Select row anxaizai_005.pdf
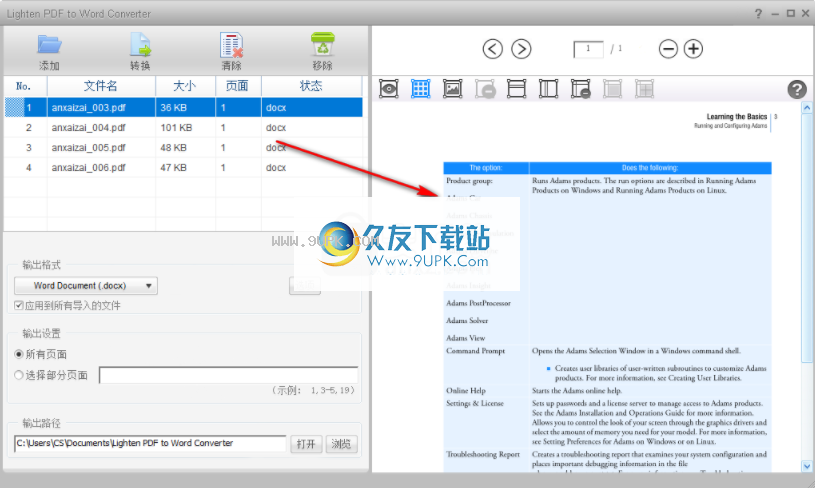This screenshot has width=815, height=488. coord(183,148)
